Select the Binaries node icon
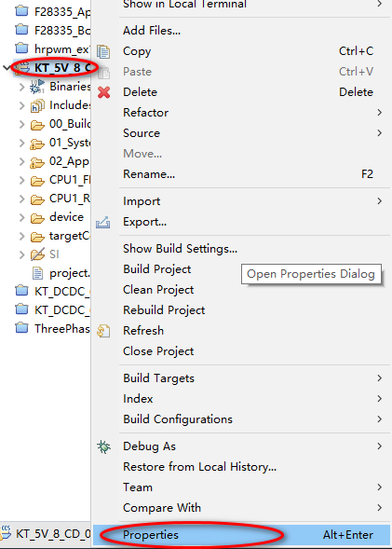The width and height of the screenshot is (392, 549). (x=37, y=87)
